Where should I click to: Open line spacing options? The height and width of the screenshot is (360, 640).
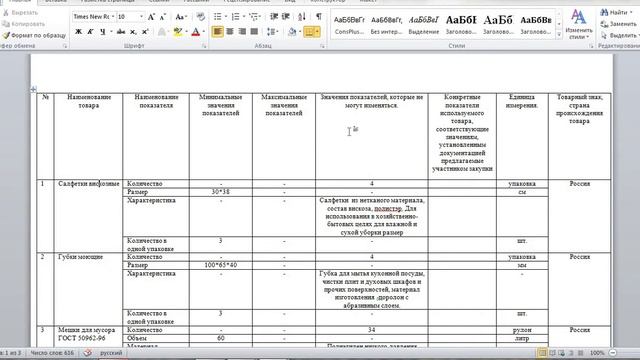tap(271, 31)
